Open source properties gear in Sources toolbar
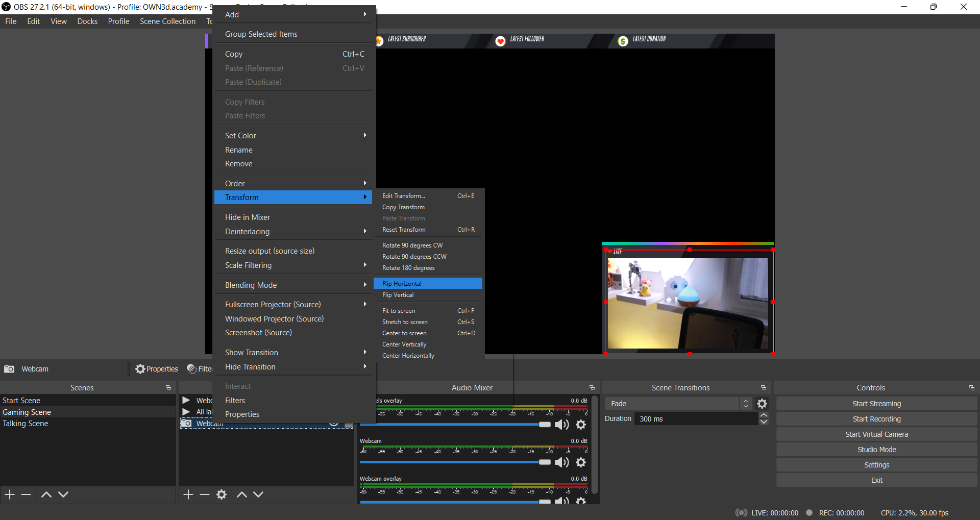Screen dimensions: 980x520 [222, 494]
